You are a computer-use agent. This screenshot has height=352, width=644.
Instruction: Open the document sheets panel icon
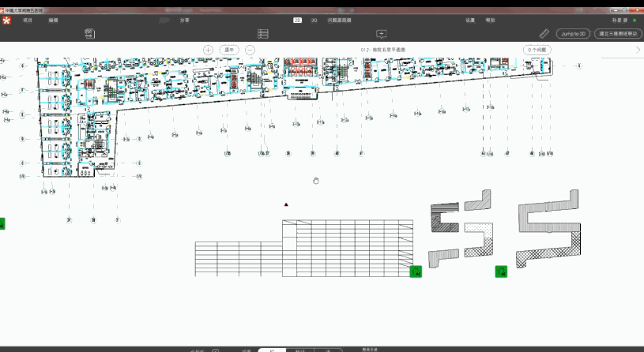90,34
